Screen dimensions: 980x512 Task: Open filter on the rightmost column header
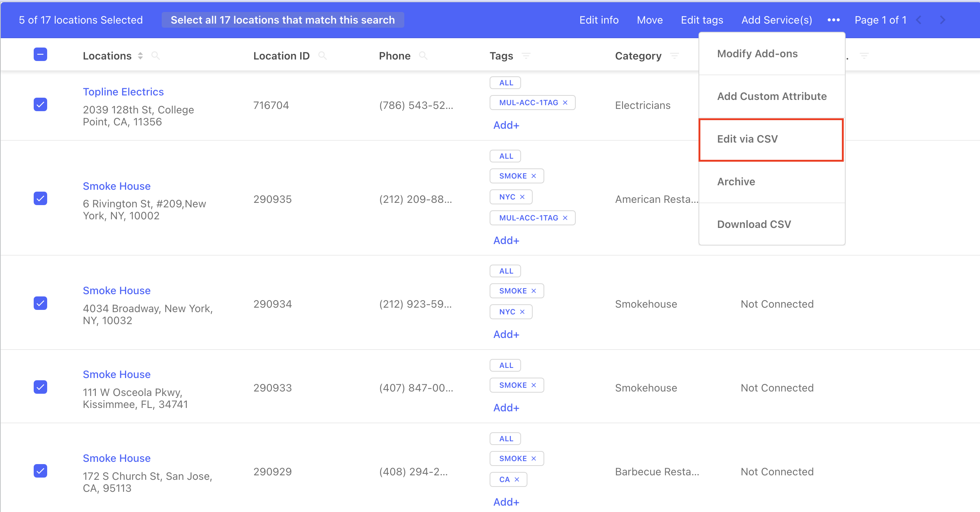click(x=864, y=56)
